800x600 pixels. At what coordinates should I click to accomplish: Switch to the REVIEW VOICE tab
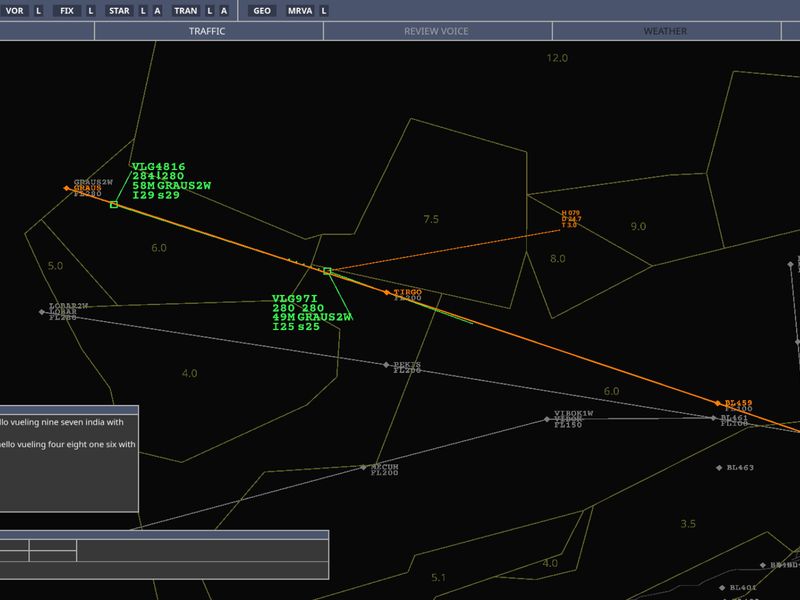point(437,31)
